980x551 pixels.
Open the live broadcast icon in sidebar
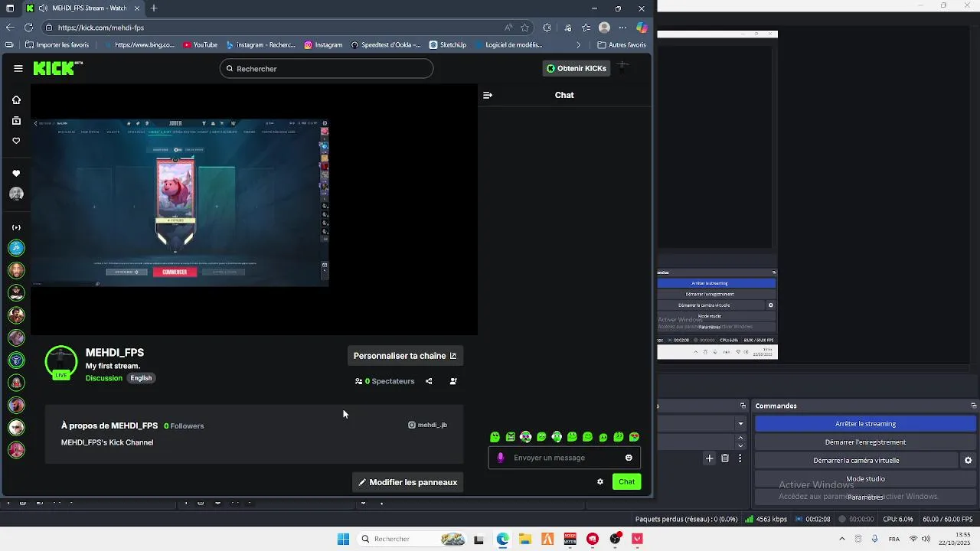point(16,227)
